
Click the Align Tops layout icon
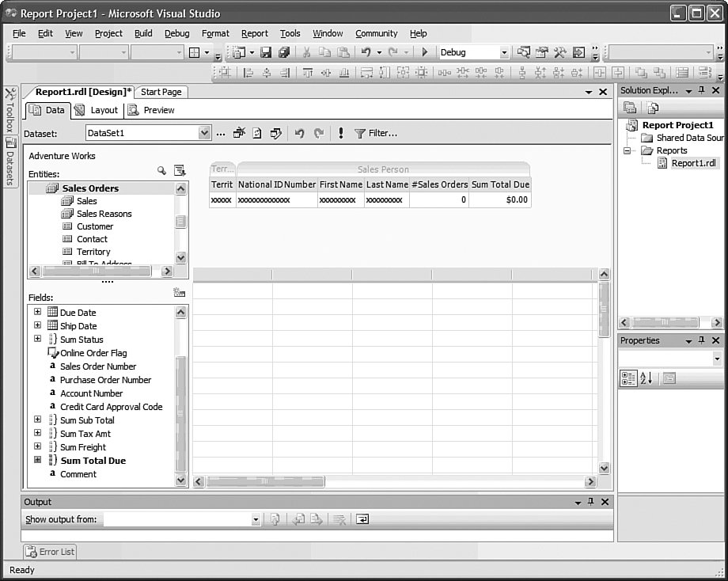point(307,73)
